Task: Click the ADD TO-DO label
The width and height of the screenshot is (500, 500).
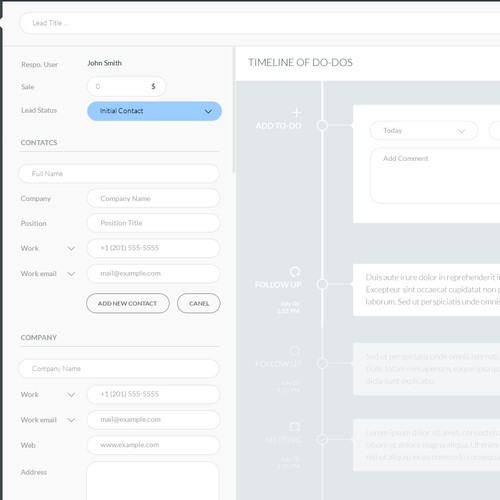Action: (x=279, y=126)
